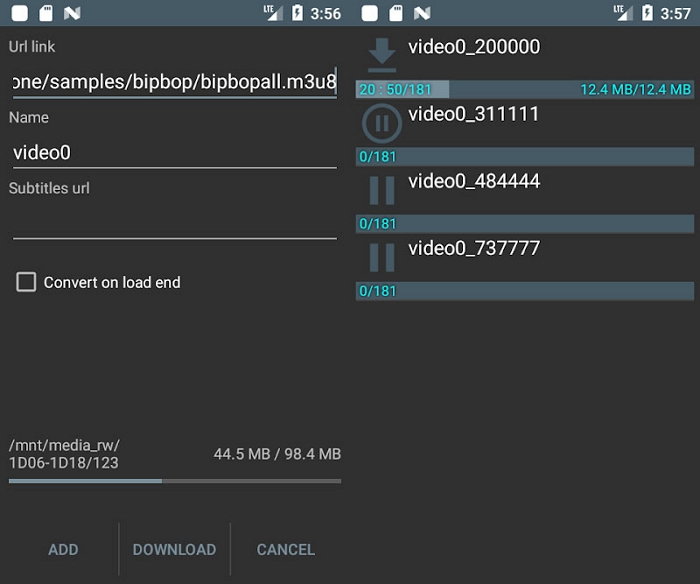Click the storage usage bar under 44.5 MB
Image resolution: width=700 pixels, height=584 pixels.
pos(174,481)
